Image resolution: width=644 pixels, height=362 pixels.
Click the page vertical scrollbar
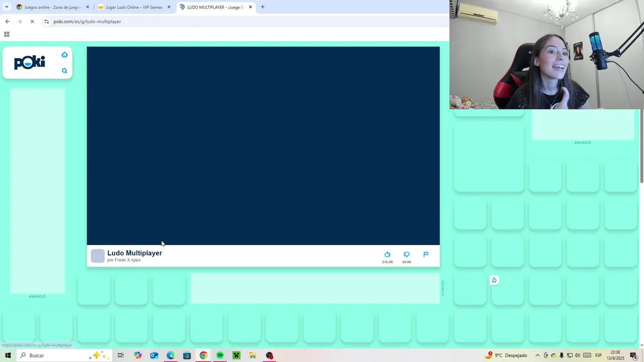(x=641, y=146)
